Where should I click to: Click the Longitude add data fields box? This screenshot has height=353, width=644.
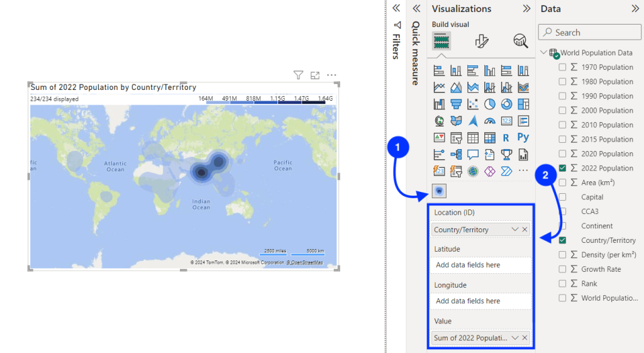click(480, 301)
